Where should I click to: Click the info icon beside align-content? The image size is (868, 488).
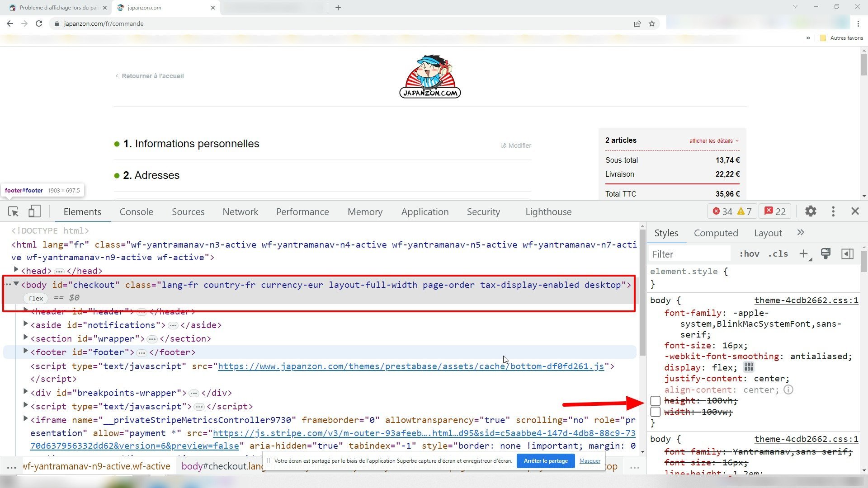point(788,389)
